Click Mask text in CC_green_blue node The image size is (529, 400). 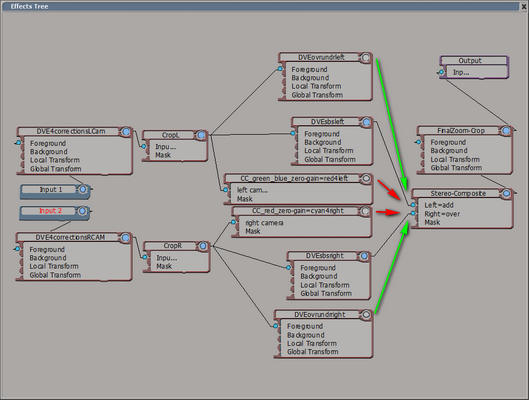pyautogui.click(x=245, y=199)
